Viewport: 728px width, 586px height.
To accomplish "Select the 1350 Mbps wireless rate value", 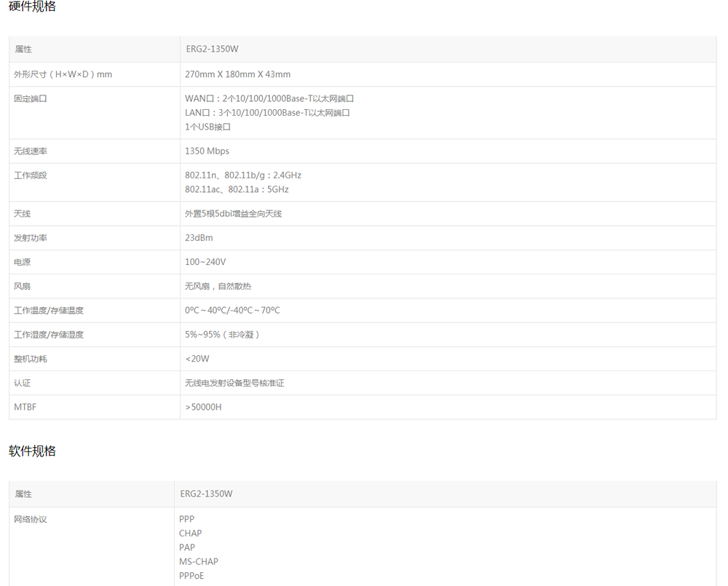I will [x=207, y=151].
